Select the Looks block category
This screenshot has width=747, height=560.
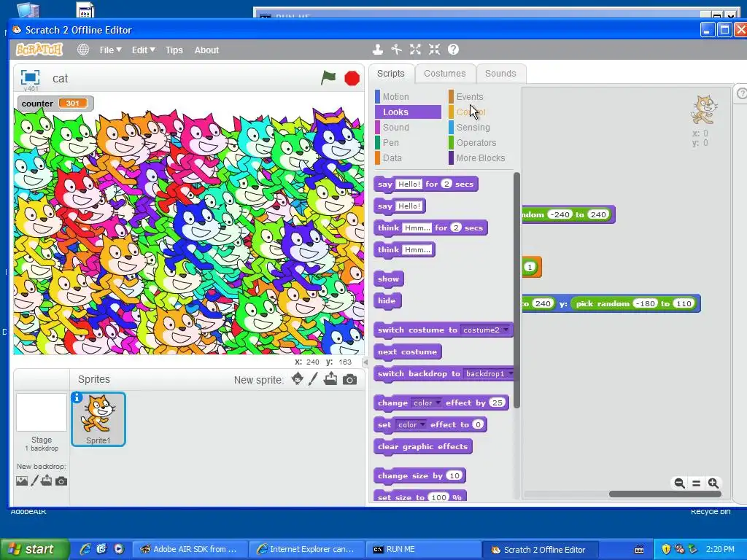[x=409, y=112]
